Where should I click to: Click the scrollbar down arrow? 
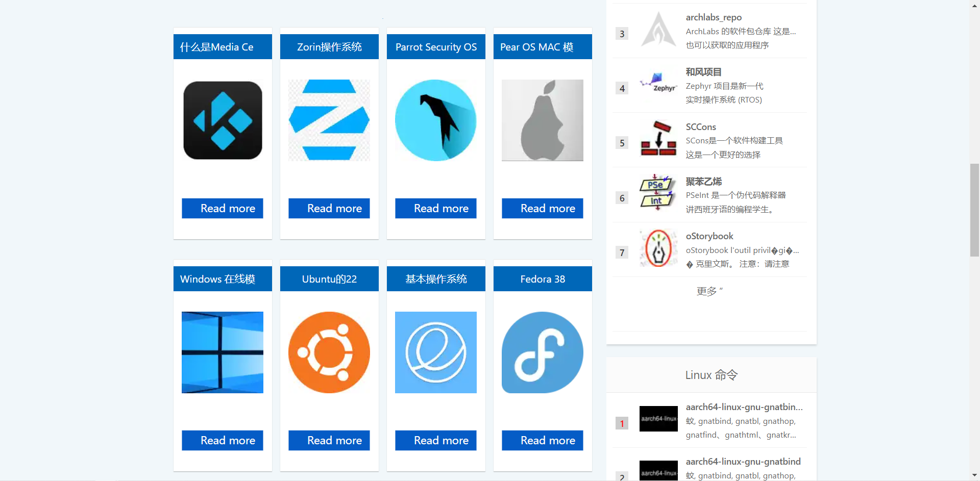(x=974, y=475)
